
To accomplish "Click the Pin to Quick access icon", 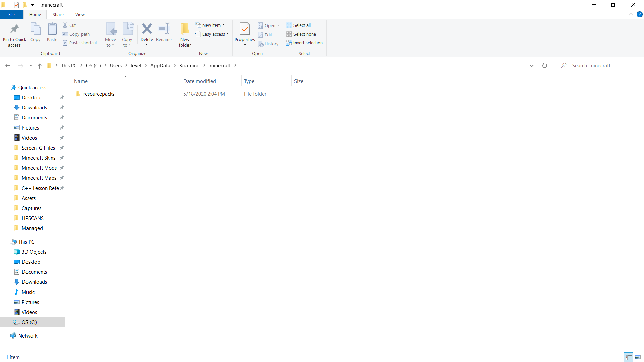I will tap(14, 29).
